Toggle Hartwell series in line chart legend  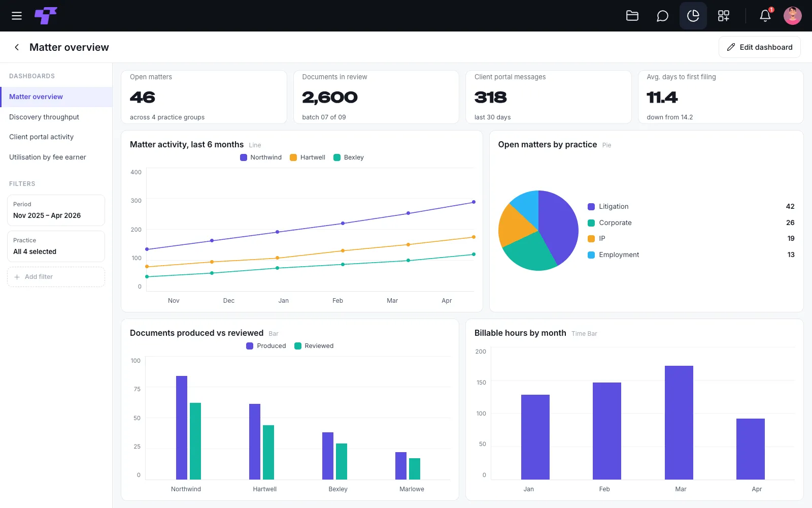click(x=308, y=157)
